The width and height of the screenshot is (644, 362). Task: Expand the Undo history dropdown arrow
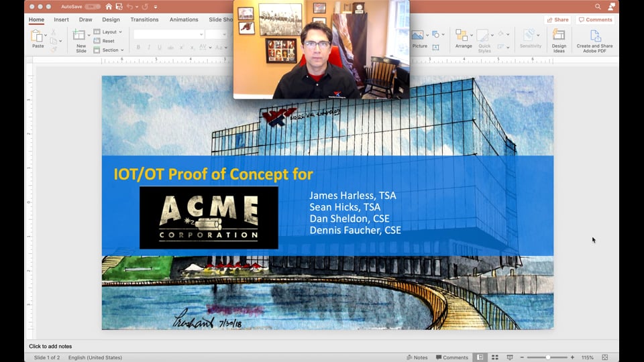pos(137,7)
